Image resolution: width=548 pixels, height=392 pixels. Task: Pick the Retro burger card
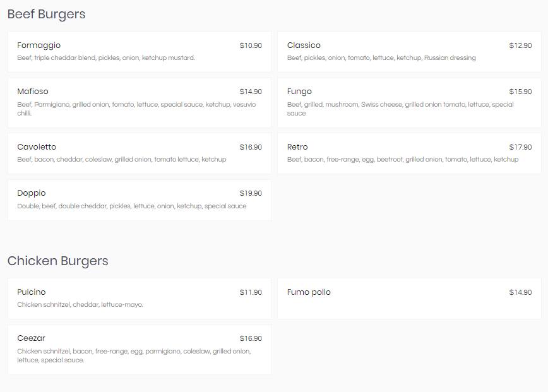tap(409, 153)
